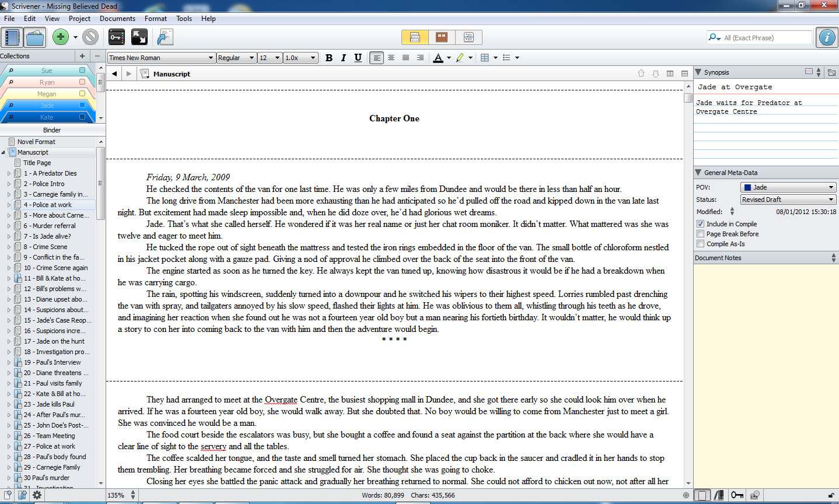Viewport: 839px width, 504px height.
Task: Apply bold formatting to text
Action: [328, 57]
